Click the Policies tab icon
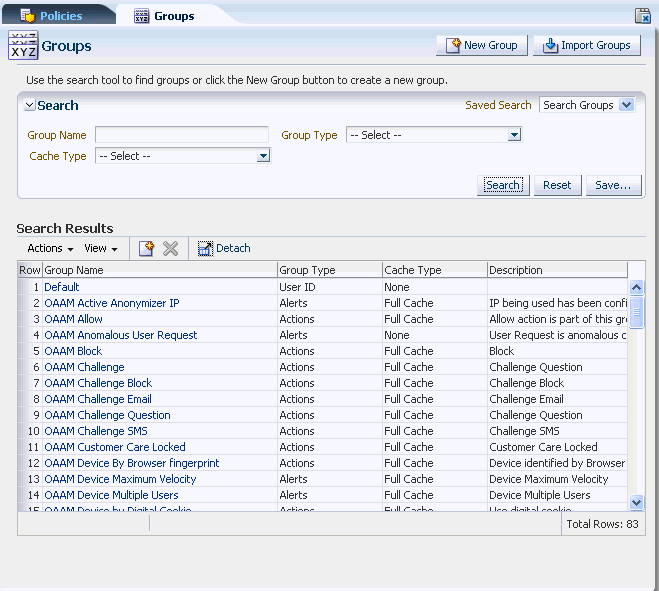Screen dimensions: 659x591 (x=28, y=16)
